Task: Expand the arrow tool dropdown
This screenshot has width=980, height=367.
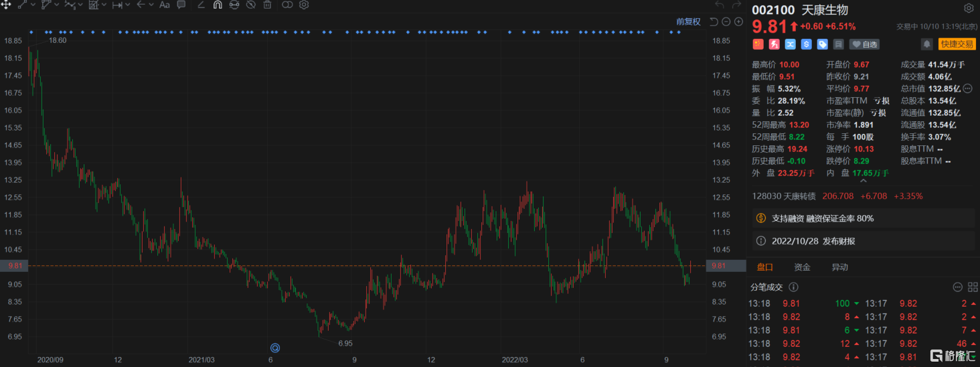Action: point(151,5)
